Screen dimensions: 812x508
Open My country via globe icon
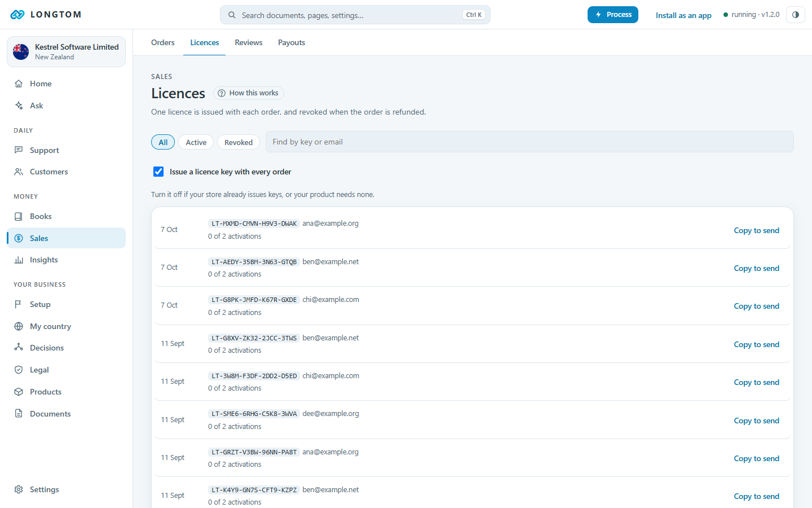19,326
